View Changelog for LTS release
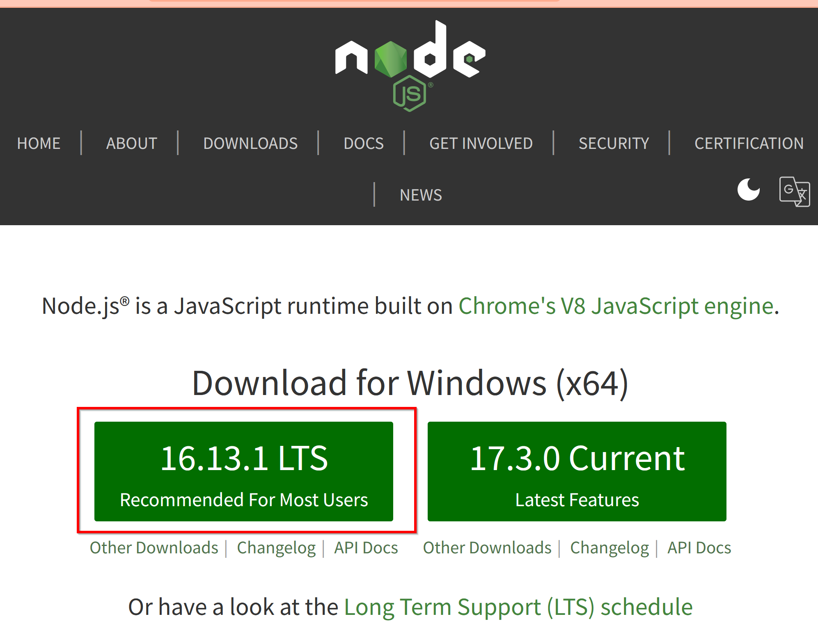This screenshot has height=644, width=818. (276, 548)
